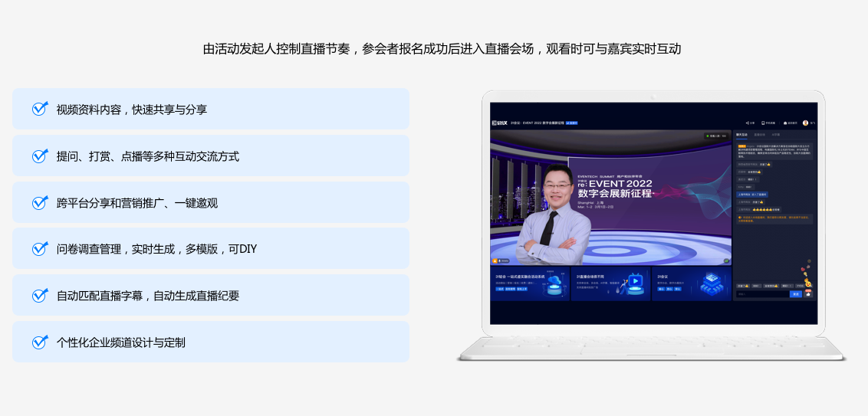Click check icon beside 自动匹配直播字幕 feature
Viewport: 868px width, 416px height.
39,295
